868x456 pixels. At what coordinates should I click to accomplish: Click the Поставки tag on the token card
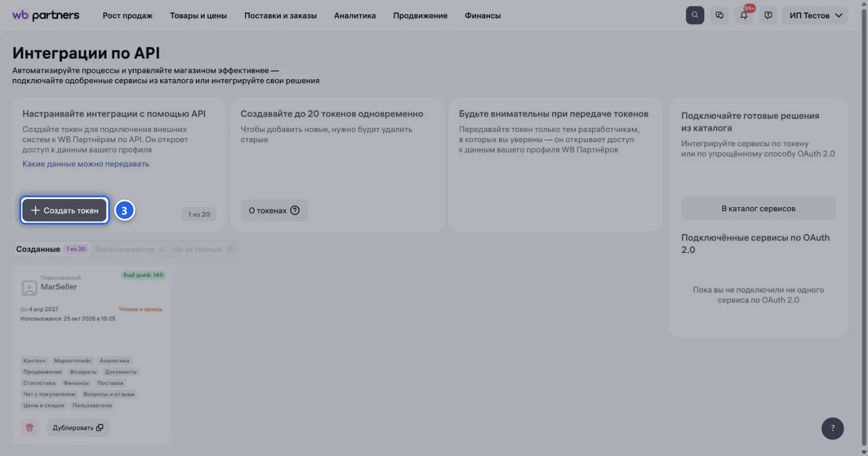click(110, 383)
